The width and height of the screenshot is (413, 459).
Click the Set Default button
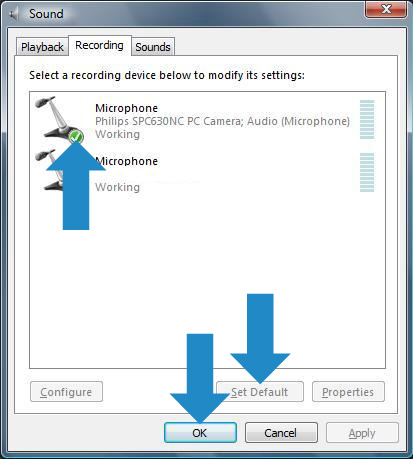[x=260, y=392]
